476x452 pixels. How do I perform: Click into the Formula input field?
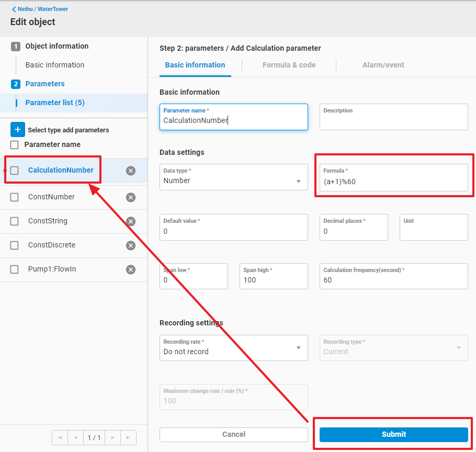point(393,182)
